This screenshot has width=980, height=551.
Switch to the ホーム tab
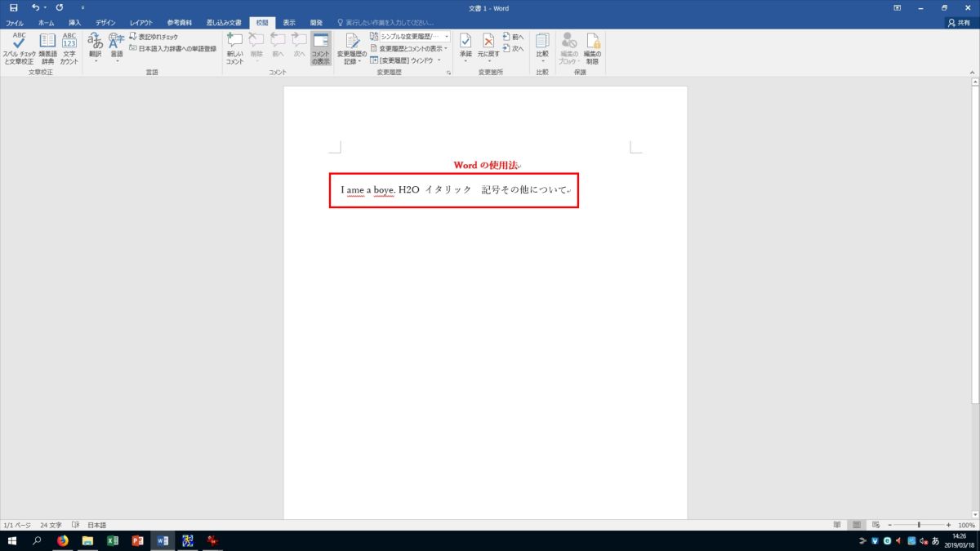pos(47,23)
